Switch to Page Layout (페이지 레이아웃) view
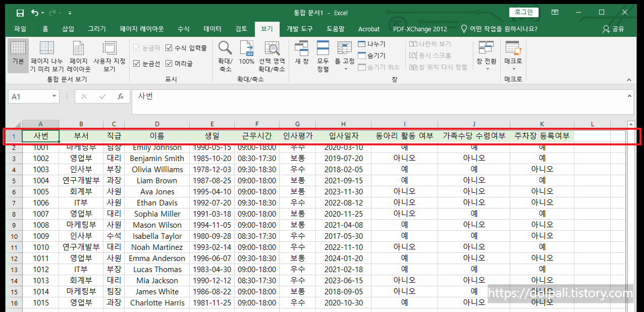 coord(79,56)
